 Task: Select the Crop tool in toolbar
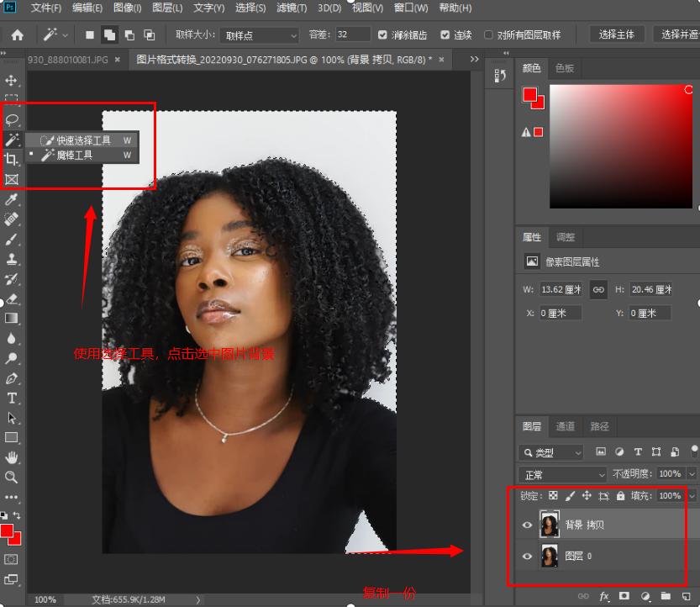point(12,159)
